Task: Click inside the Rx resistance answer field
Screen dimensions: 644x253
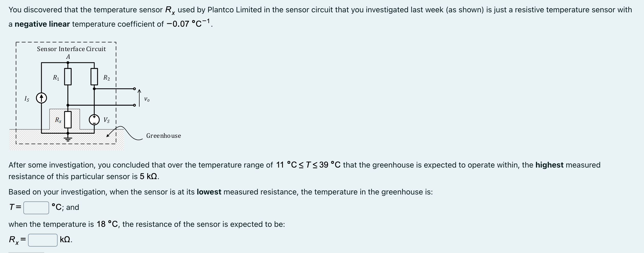Action: click(42, 240)
